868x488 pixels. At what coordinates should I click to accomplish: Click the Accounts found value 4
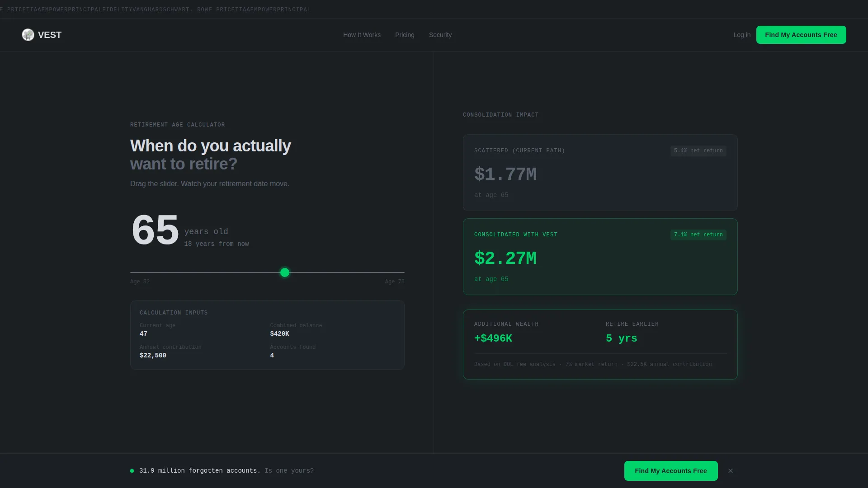(x=272, y=356)
